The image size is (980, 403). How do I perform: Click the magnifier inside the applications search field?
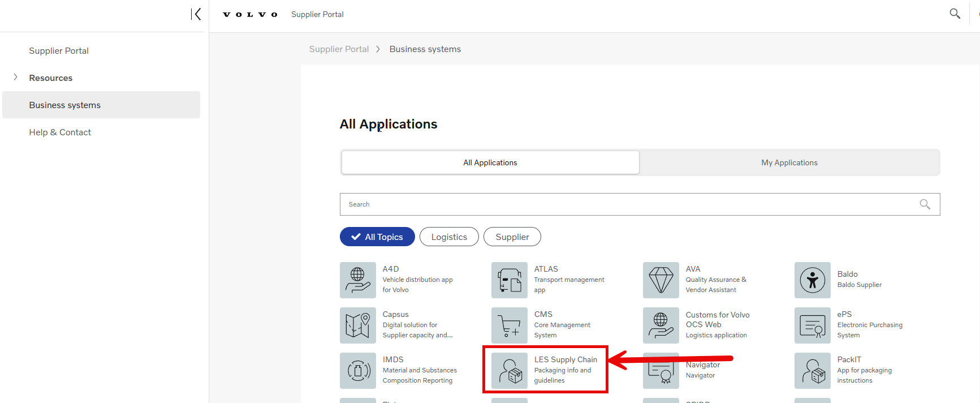[x=925, y=204]
